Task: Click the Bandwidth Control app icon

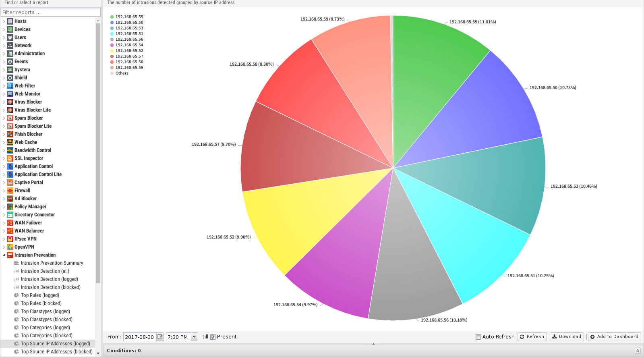Action: click(x=10, y=150)
